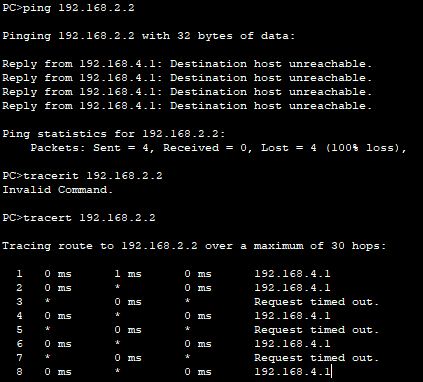
Task: Click 'Request timed out.' in hop 3 row
Action: click(x=317, y=302)
